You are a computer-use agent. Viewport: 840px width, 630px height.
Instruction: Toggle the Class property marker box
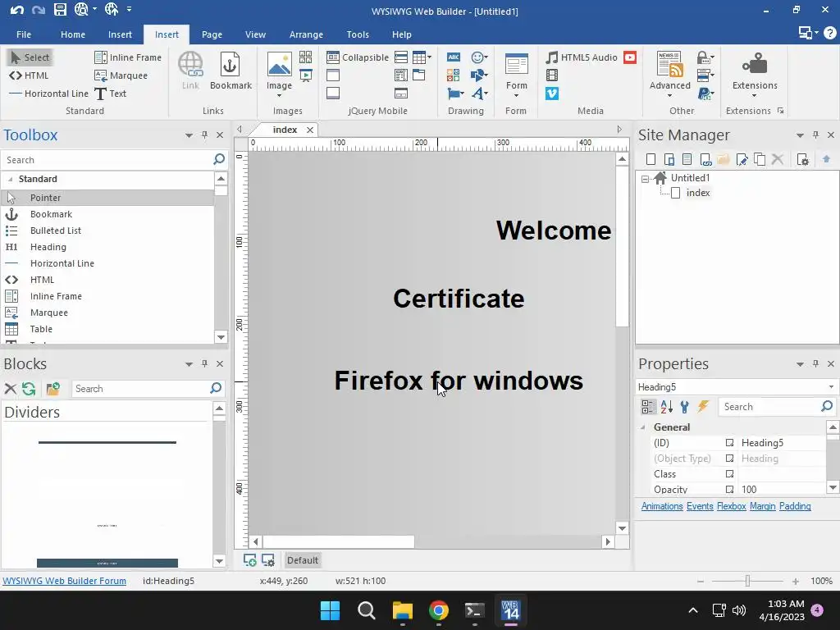(x=729, y=474)
